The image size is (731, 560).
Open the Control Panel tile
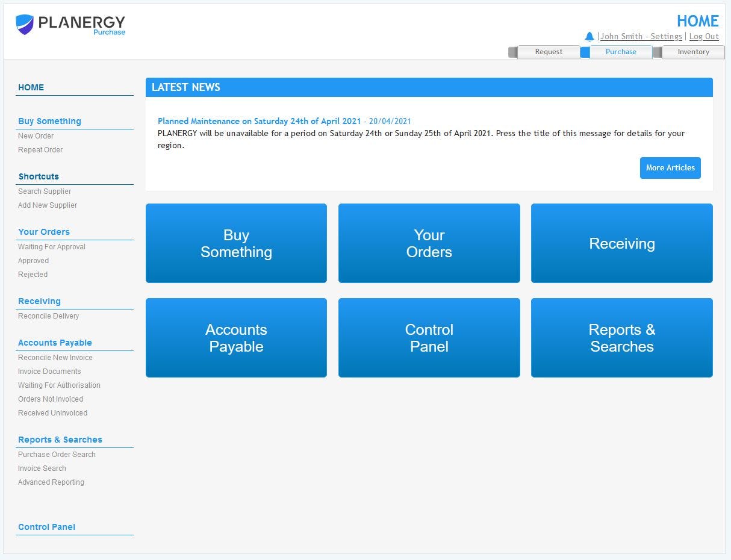pyautogui.click(x=429, y=338)
